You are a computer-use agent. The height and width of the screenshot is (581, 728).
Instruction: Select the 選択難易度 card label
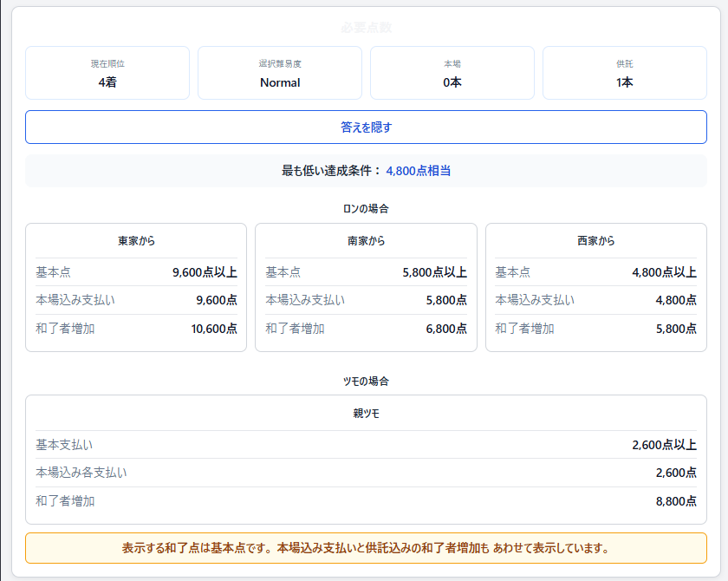coord(280,63)
